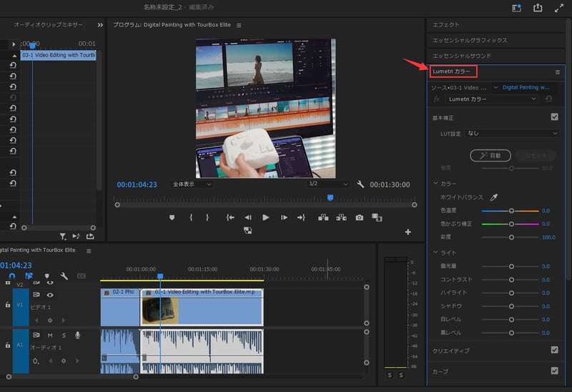Collapse the ライト section
572x392 pixels.
click(435, 253)
